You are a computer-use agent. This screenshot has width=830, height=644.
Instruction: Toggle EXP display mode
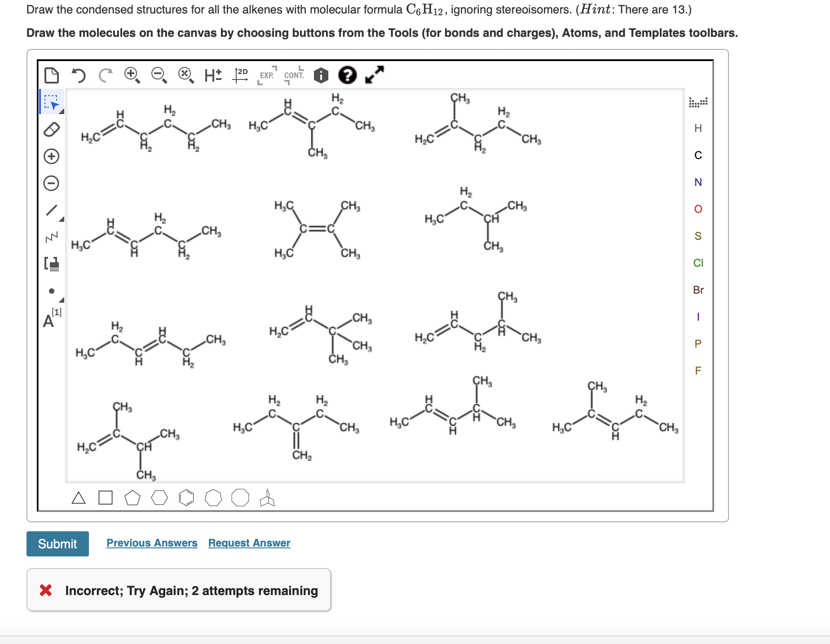tap(266, 76)
